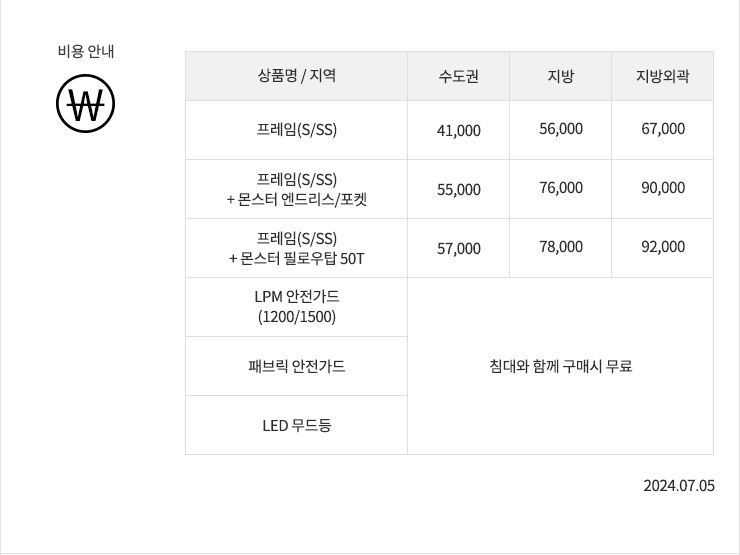Viewport: 740px width, 555px height.
Task: Select the LED 무드등 row
Action: (x=296, y=425)
